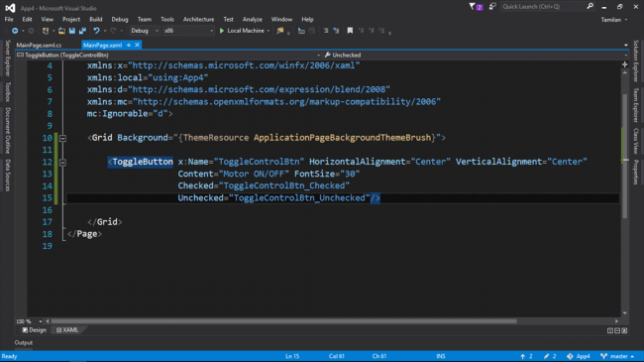Open the ToggleButton (ToggleControlBtn) element dropdown
The width and height of the screenshot is (644, 362).
[x=168, y=56]
